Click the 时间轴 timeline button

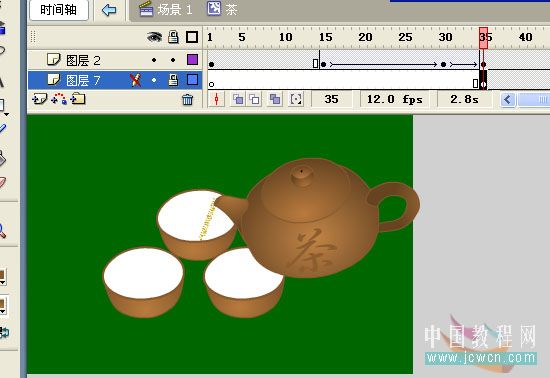(59, 10)
